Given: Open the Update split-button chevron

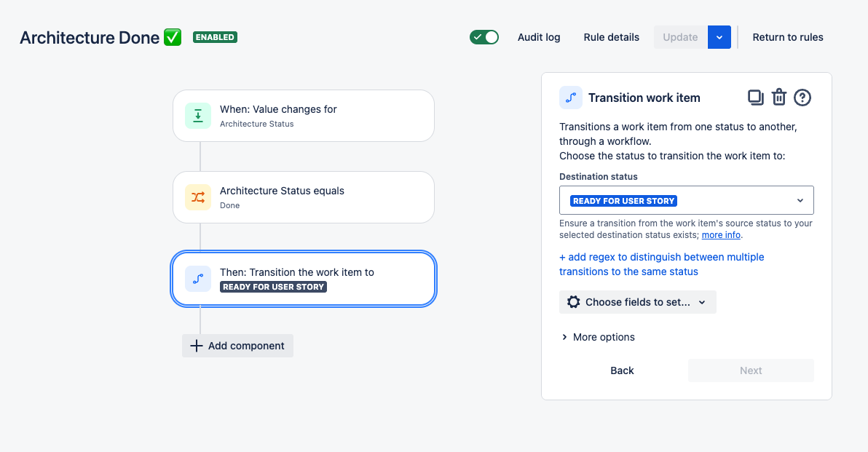Looking at the screenshot, I should (719, 36).
